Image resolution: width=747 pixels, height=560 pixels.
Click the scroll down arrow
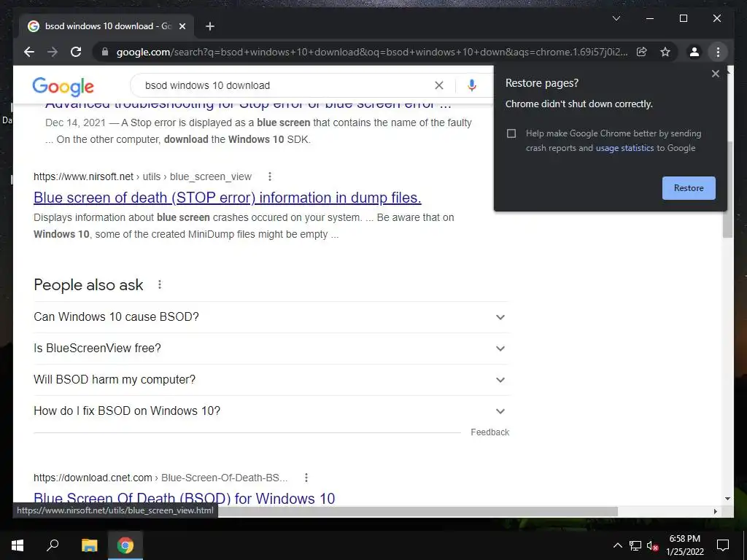coord(727,499)
